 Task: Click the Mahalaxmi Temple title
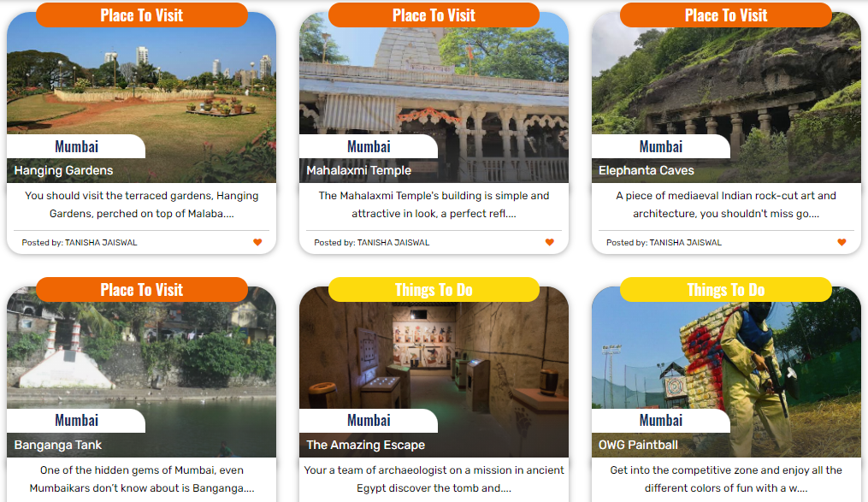(x=358, y=170)
